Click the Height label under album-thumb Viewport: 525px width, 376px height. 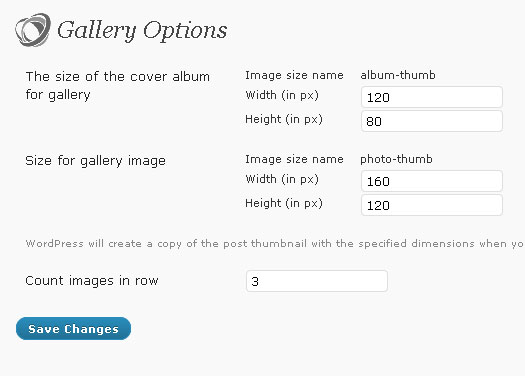pos(284,119)
